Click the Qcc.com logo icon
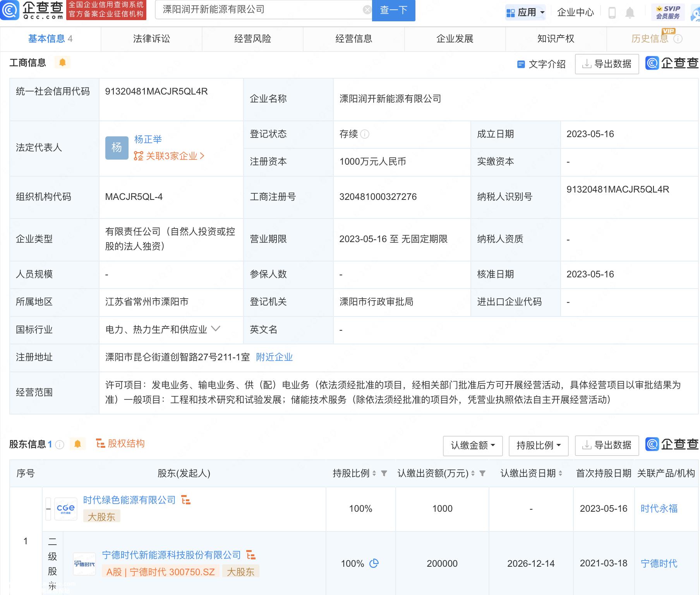Image resolution: width=700 pixels, height=595 pixels. coord(10,10)
